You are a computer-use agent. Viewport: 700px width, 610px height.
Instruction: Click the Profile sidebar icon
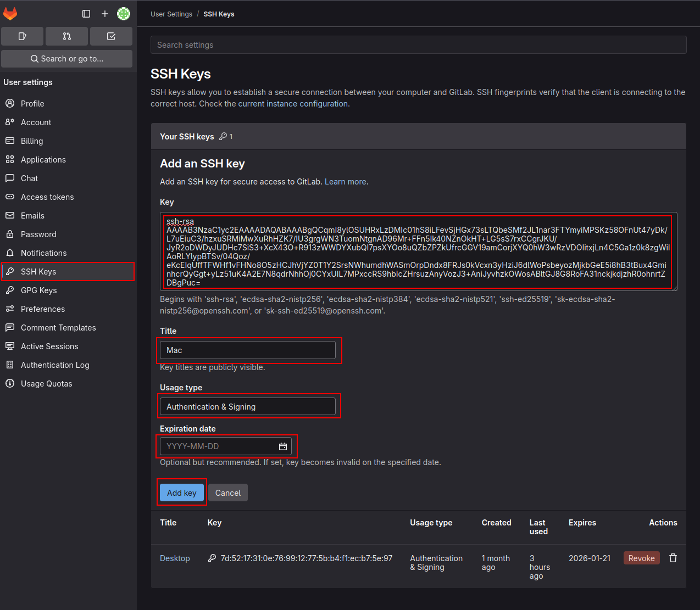click(10, 103)
